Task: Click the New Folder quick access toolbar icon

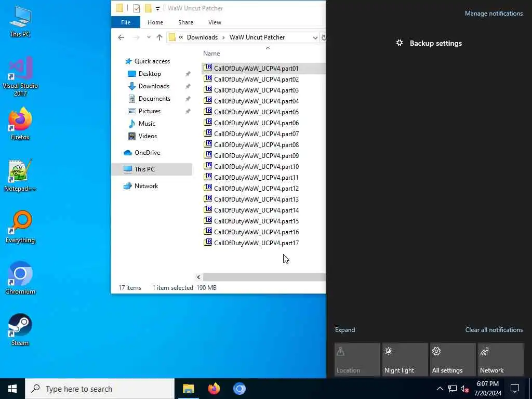Action: pyautogui.click(x=148, y=8)
